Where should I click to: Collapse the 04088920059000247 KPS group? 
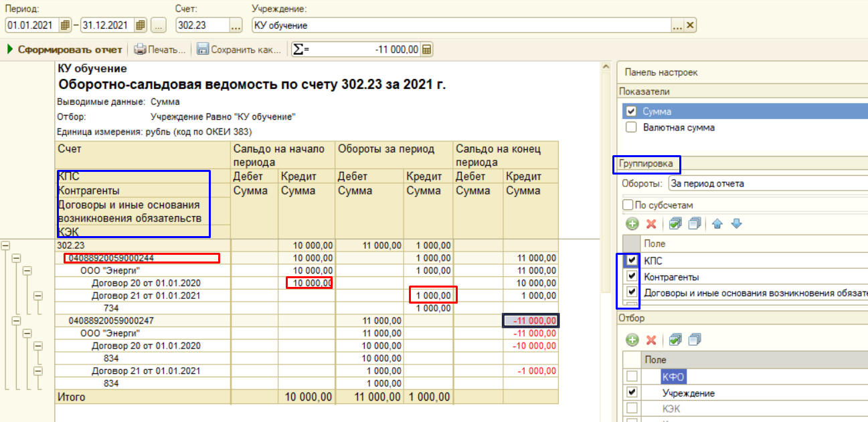(17, 321)
